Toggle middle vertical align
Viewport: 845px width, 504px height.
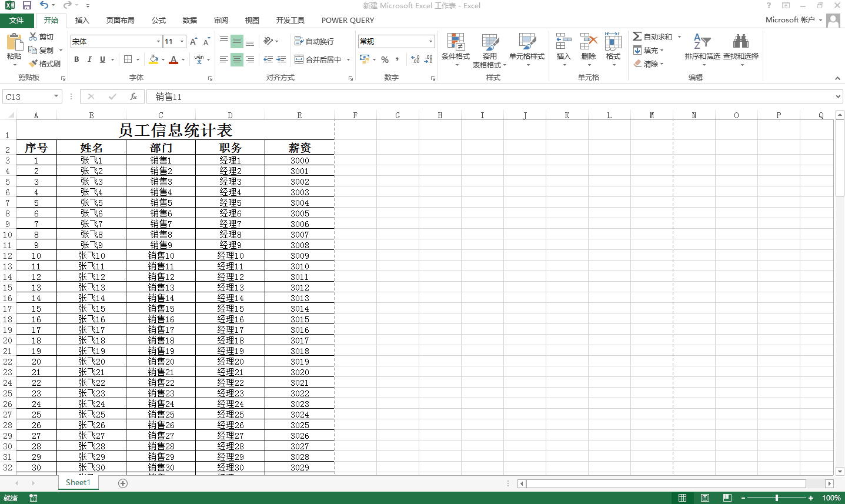236,41
